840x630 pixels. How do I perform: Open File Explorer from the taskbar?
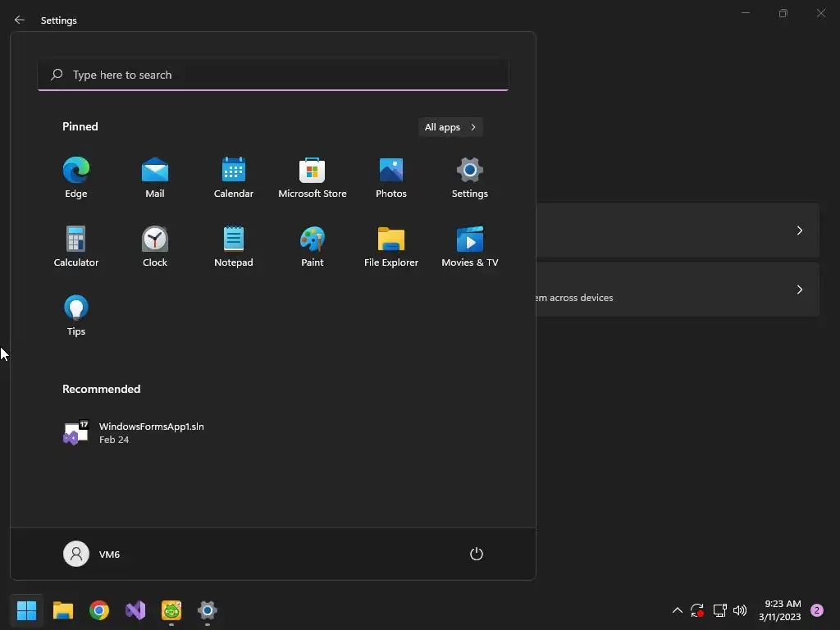pyautogui.click(x=62, y=610)
